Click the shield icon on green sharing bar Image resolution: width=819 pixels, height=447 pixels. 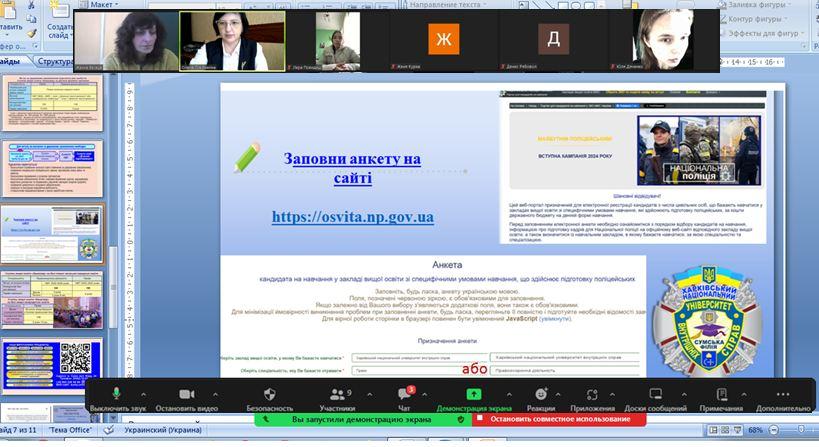[461, 419]
